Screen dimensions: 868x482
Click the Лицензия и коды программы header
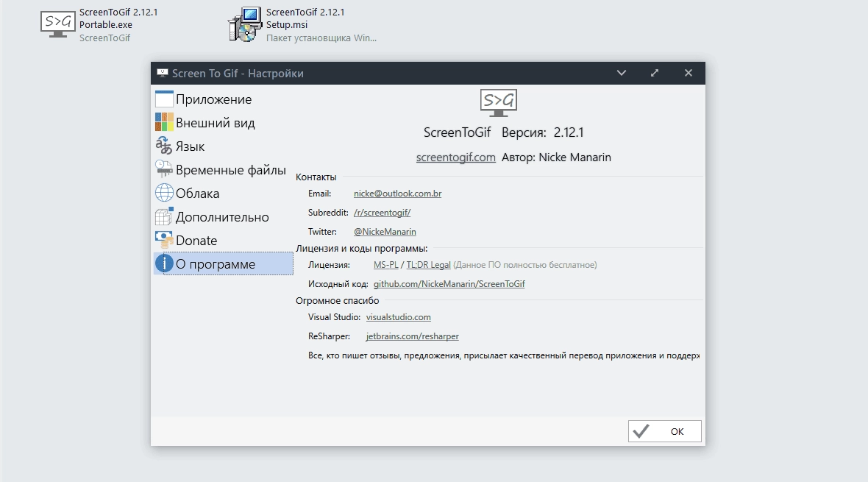pos(361,249)
